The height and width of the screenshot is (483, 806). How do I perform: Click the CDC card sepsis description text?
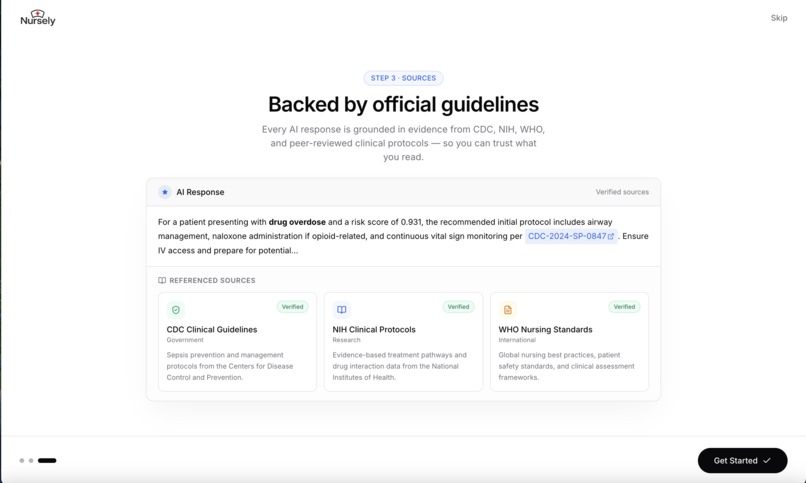pos(230,366)
